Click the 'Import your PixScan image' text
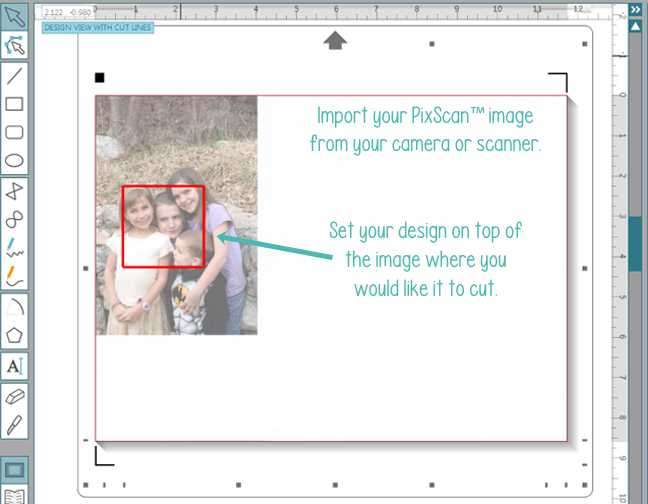This screenshot has width=648, height=504. click(425, 130)
